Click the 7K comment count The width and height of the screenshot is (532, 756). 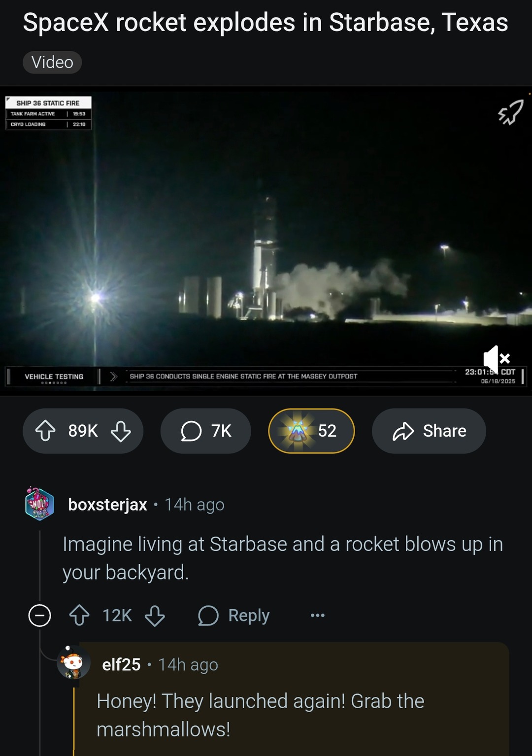point(219,431)
